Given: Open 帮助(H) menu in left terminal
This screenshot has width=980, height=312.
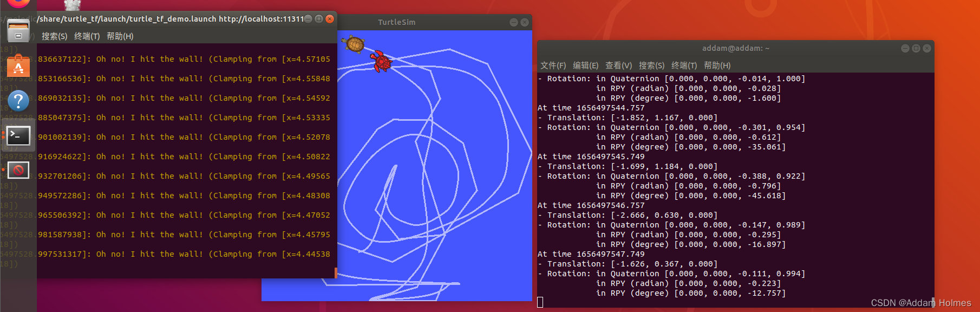Looking at the screenshot, I should 120,36.
